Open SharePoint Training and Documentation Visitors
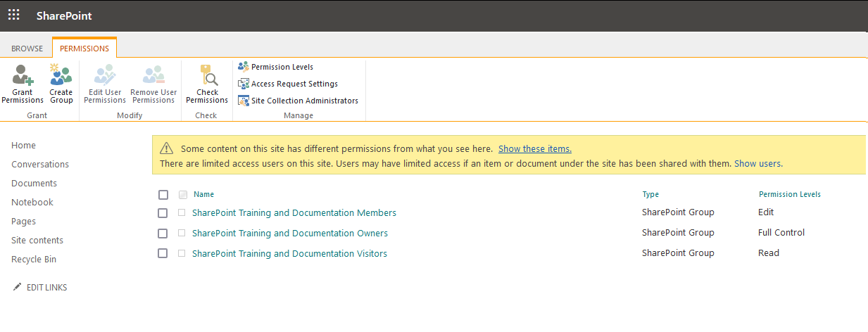 [289, 253]
